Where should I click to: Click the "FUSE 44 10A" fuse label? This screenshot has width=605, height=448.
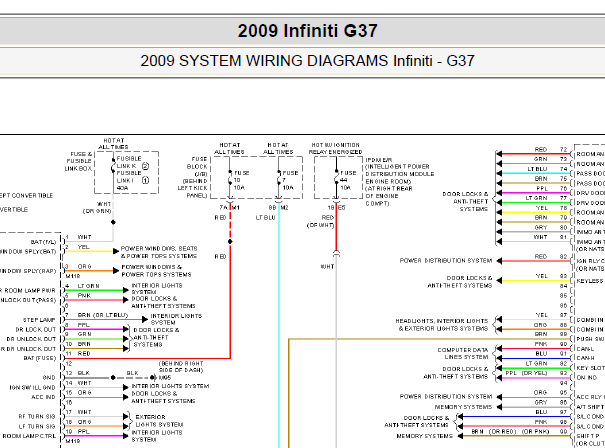(348, 180)
